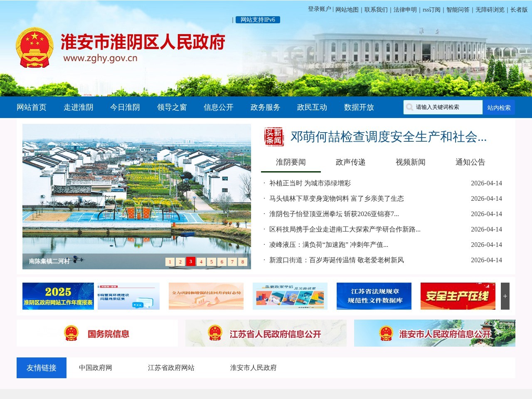The width and height of the screenshot is (532, 399).
Task: Open the 数据开放 menu item
Action: point(359,107)
